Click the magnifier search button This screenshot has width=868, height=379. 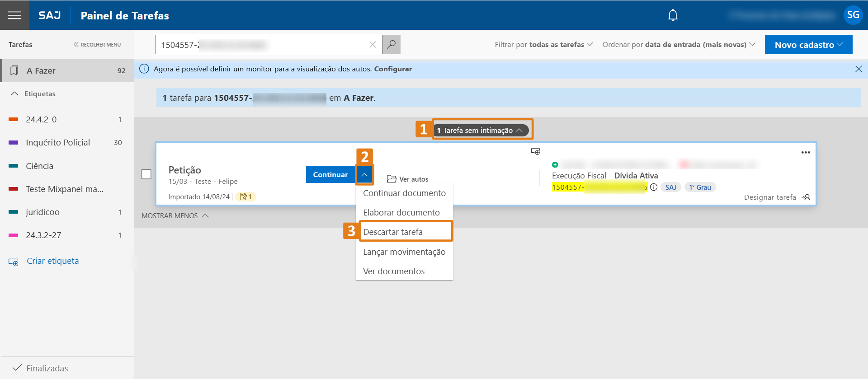point(392,44)
